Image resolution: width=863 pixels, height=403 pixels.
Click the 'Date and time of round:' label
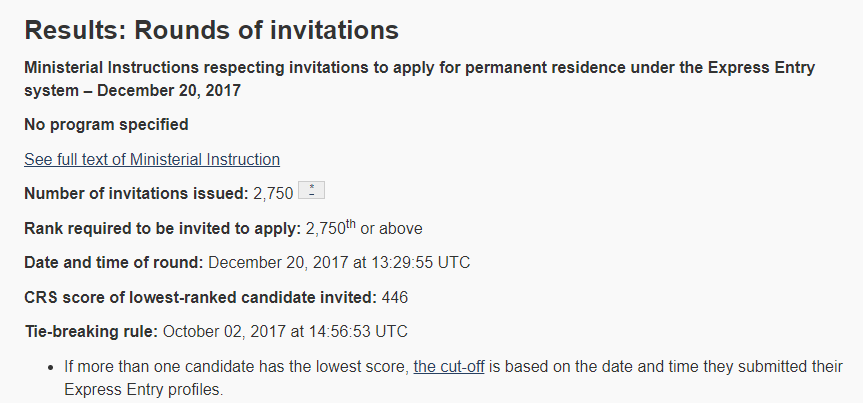point(114,263)
